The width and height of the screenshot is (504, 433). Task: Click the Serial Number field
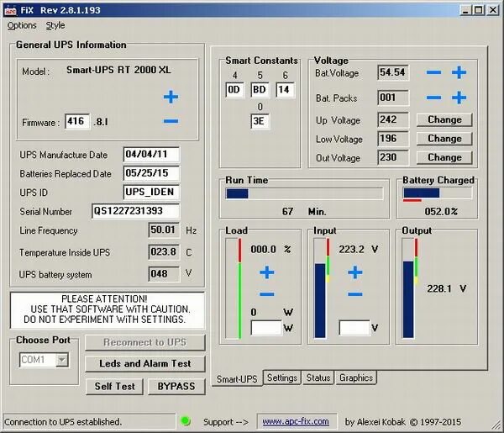135,211
